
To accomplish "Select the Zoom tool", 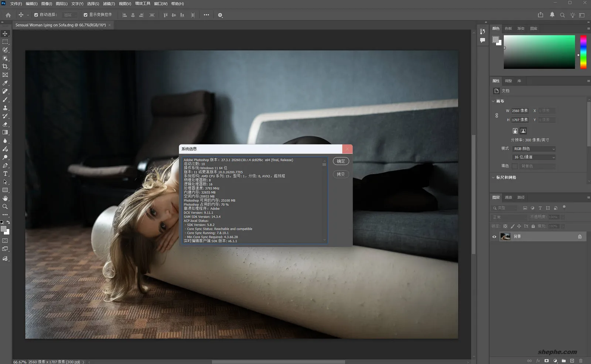I will 5,207.
